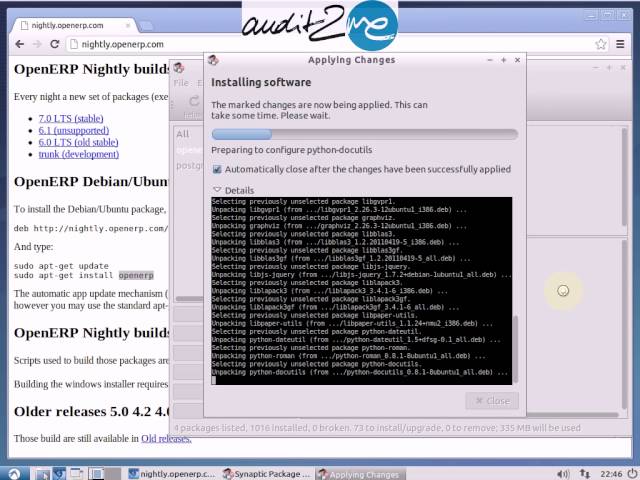Open the trunk (development) link
This screenshot has height=480, width=640.
click(79, 154)
